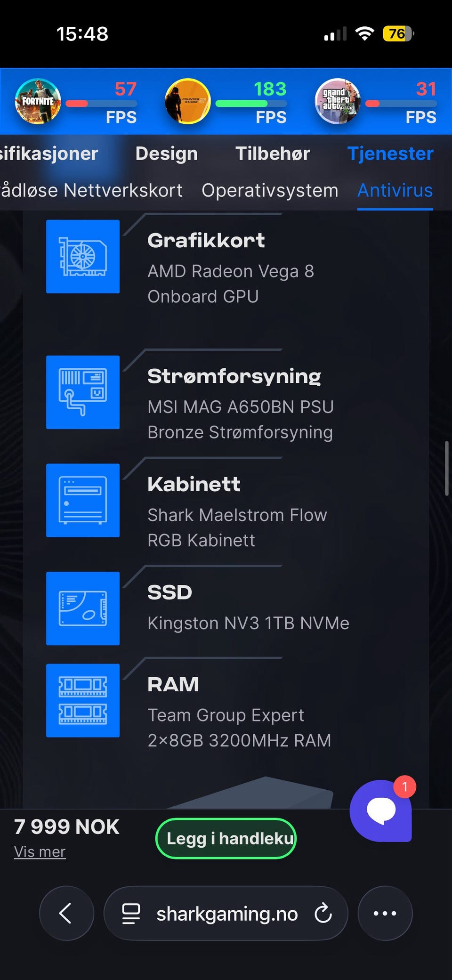The height and width of the screenshot is (980, 452).
Task: Tap the Strømforsyning power supply icon
Action: [x=83, y=392]
